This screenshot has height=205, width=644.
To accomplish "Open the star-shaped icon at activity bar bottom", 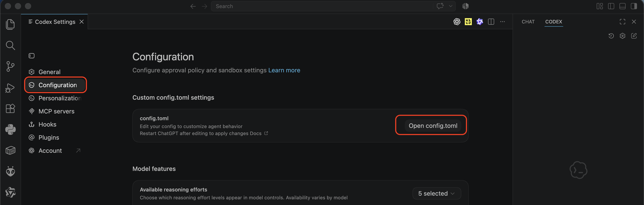I will [x=10, y=192].
